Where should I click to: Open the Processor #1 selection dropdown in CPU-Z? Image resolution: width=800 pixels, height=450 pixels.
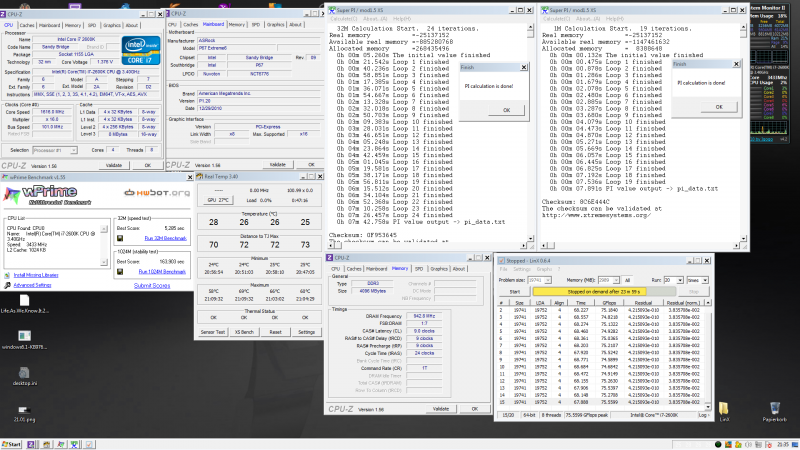point(55,151)
